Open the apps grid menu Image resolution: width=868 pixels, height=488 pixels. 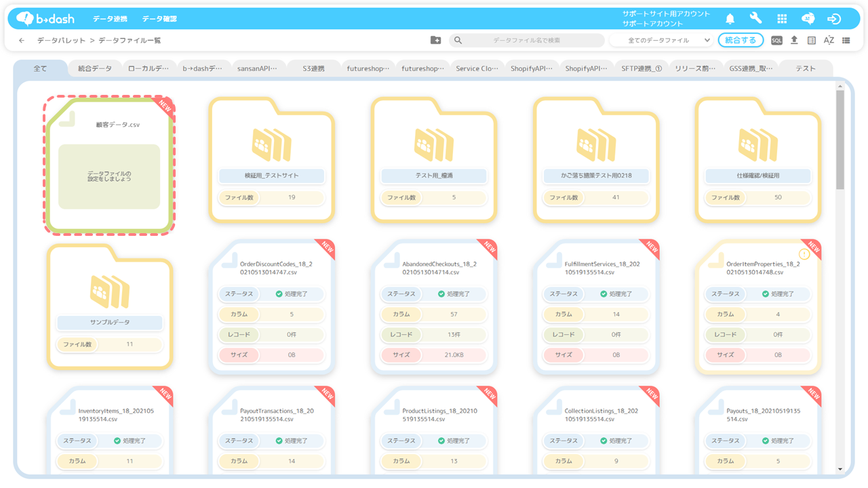782,19
